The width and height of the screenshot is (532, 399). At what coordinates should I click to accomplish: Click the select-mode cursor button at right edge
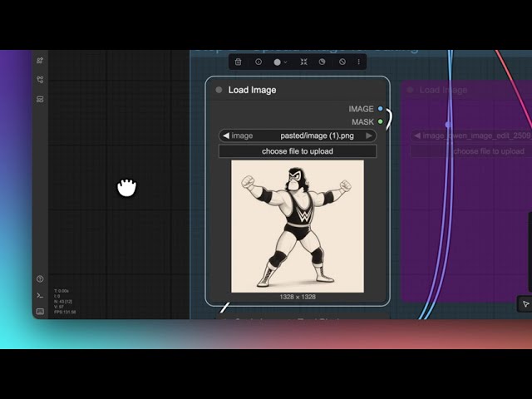(x=525, y=304)
